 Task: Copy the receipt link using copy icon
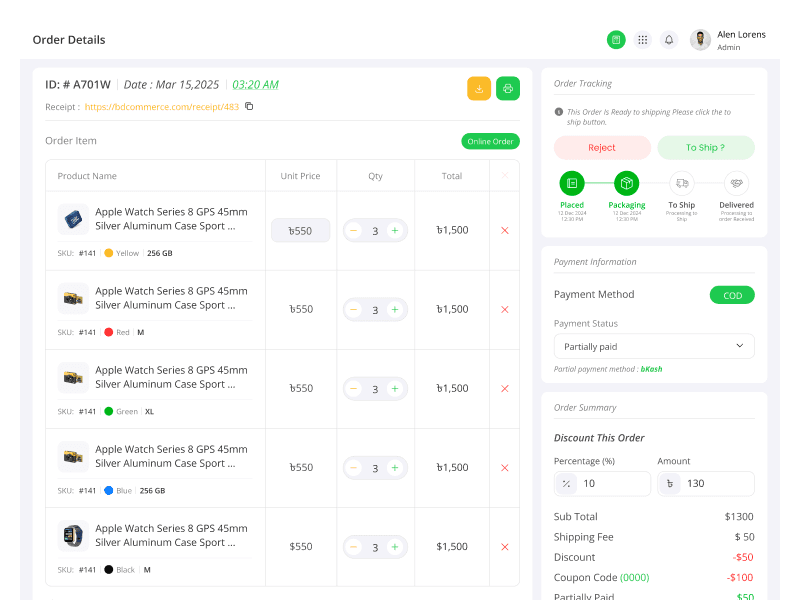tap(249, 106)
